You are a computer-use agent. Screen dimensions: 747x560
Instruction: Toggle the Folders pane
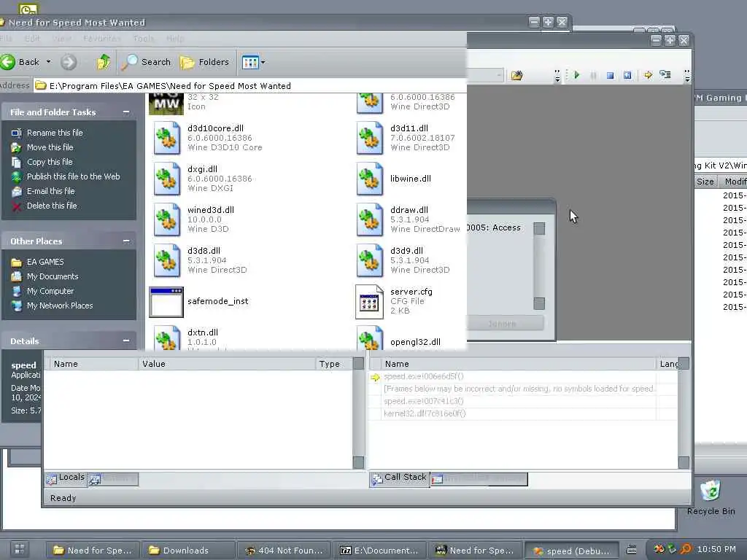[x=204, y=62]
